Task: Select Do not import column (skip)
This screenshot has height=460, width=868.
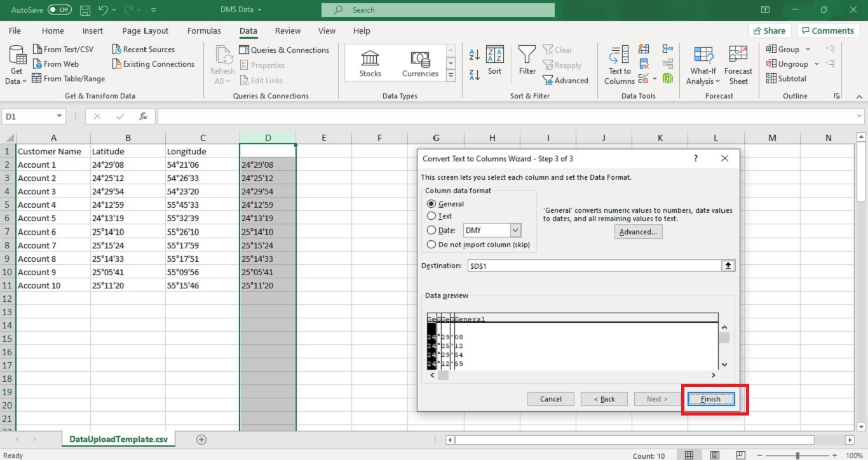Action: coord(433,245)
